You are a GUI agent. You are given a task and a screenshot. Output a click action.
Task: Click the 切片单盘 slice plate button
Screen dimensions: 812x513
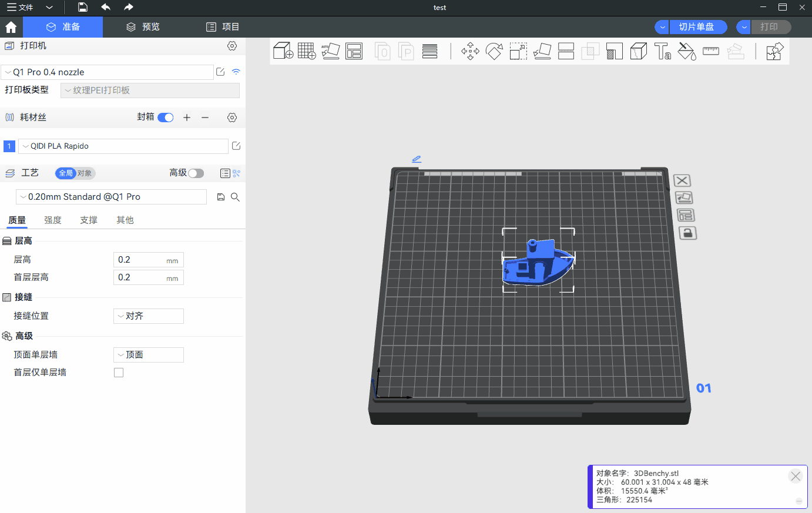697,27
